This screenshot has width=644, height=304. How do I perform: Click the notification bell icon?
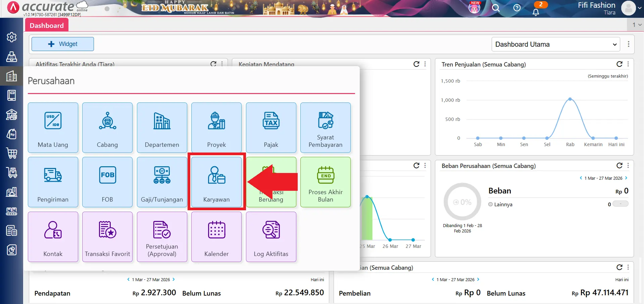point(536,12)
